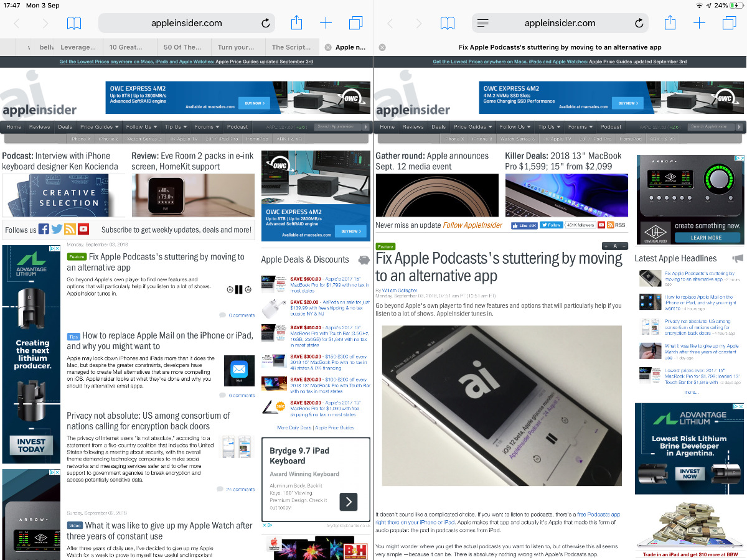Viewport: 747px width, 560px height.
Task: Click megaphone icon beside Latest Apple Headlines
Action: click(738, 258)
